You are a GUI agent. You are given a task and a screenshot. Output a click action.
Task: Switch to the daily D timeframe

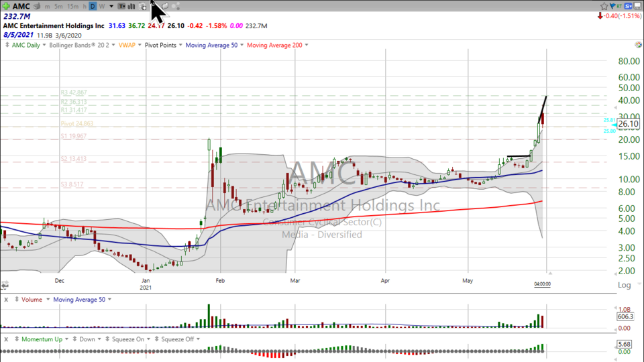coord(93,6)
